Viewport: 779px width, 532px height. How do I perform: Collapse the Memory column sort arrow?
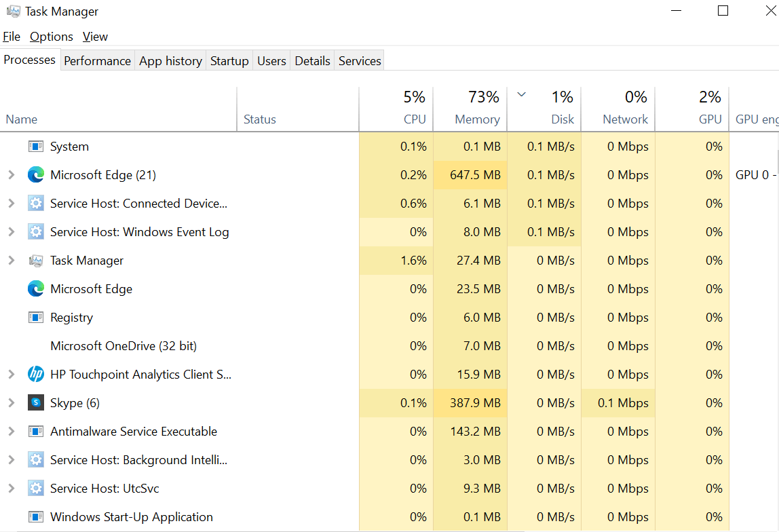click(x=521, y=96)
